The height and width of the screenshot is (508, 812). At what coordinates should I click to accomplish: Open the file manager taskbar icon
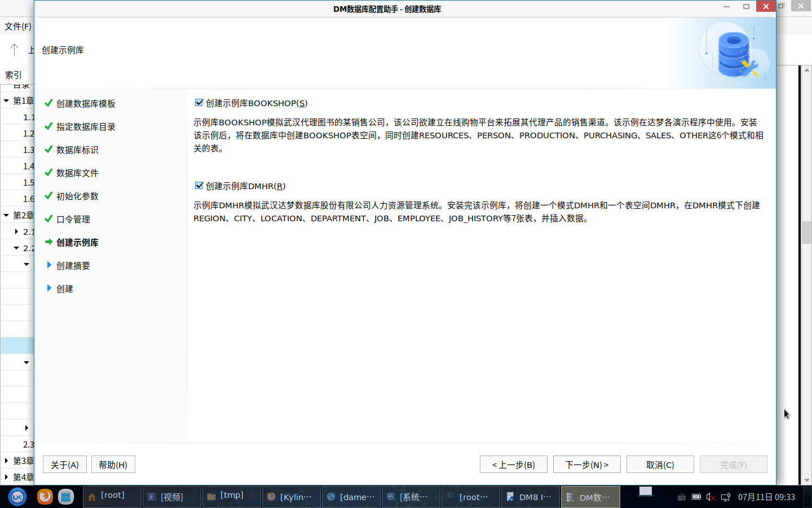coord(66,497)
